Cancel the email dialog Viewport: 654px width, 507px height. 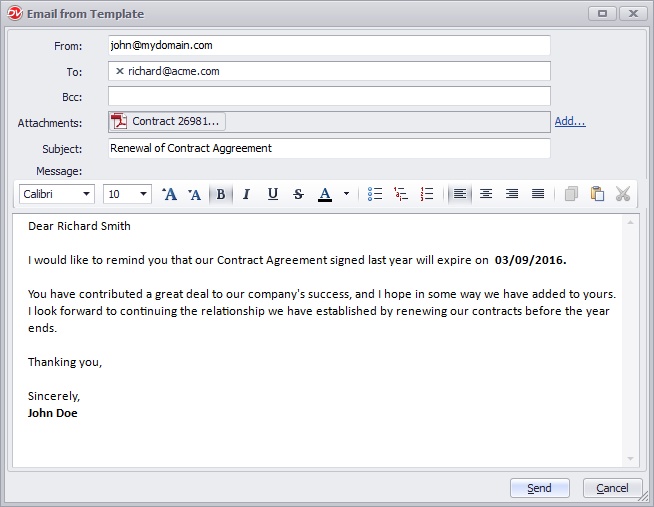tap(612, 488)
